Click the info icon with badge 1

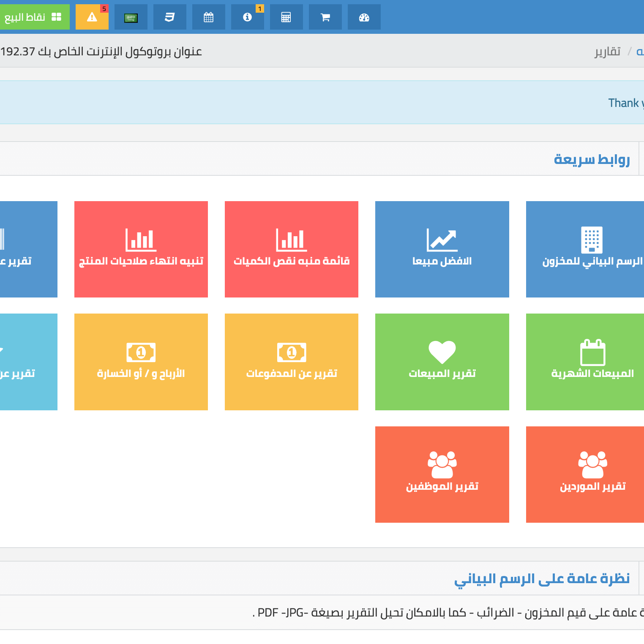tap(247, 17)
